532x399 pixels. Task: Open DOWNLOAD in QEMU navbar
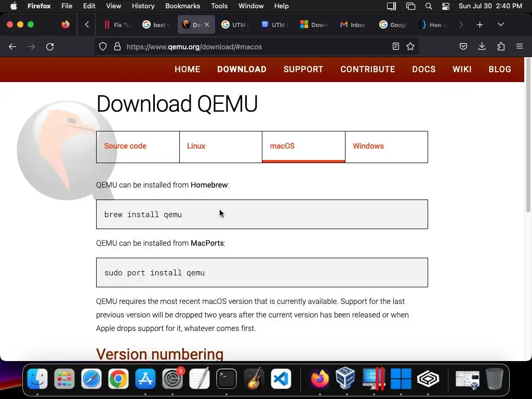242,69
